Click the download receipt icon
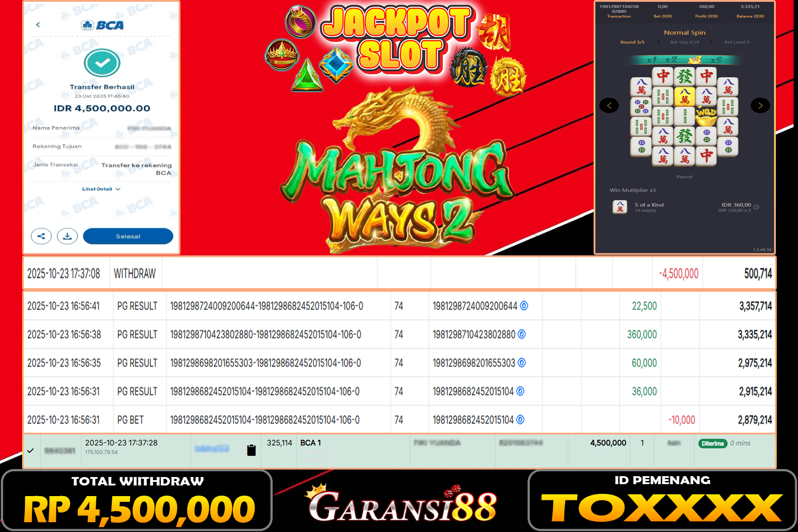This screenshot has height=532, width=798. 67,236
